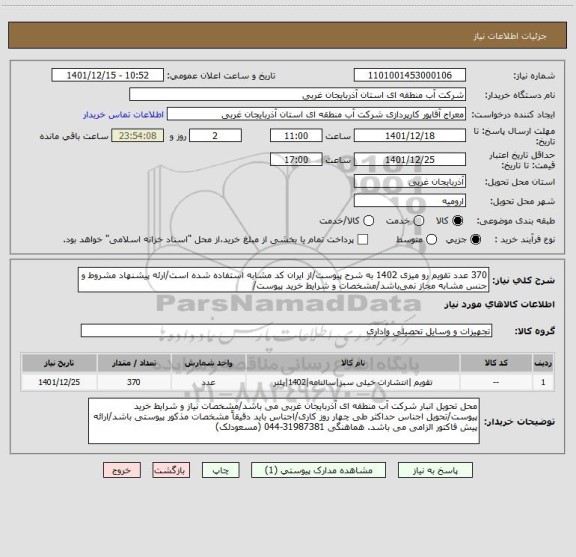
Task: Toggle the اسناد خزانه اسلامی payment checkbox
Action: coord(363,240)
